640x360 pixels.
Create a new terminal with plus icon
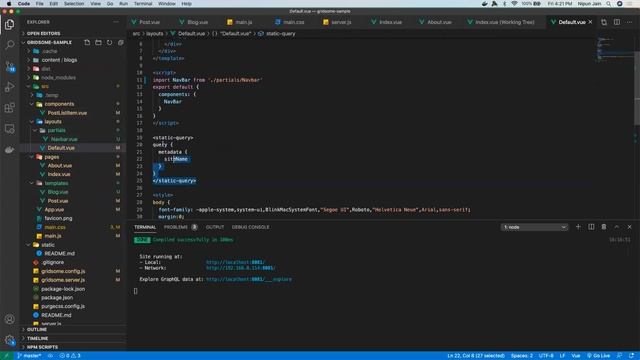point(578,227)
